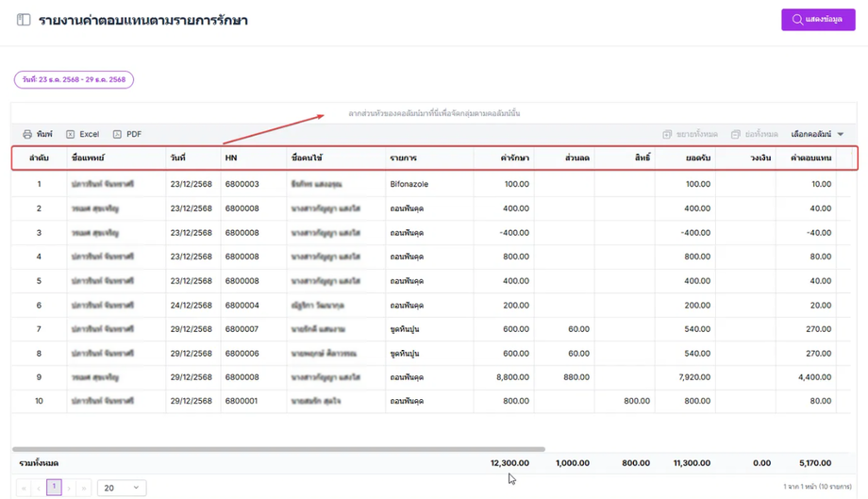Click the sidebar panel toggle icon
Image resolution: width=868 pixels, height=499 pixels.
(x=24, y=20)
